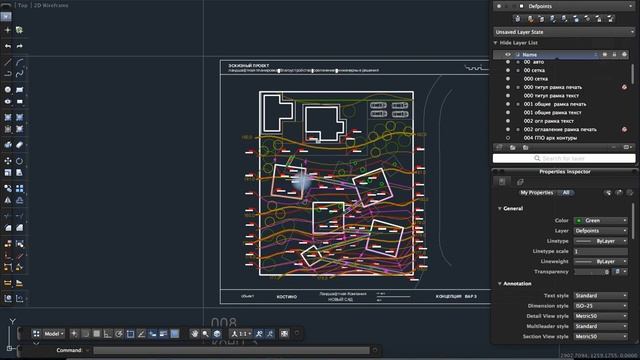Open Detail View style Metric50 dropdown
This screenshot has height=360, width=640.
pyautogui.click(x=601, y=316)
